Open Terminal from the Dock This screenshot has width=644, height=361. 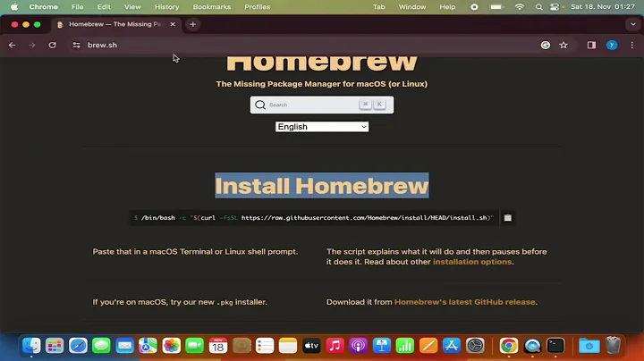click(555, 346)
